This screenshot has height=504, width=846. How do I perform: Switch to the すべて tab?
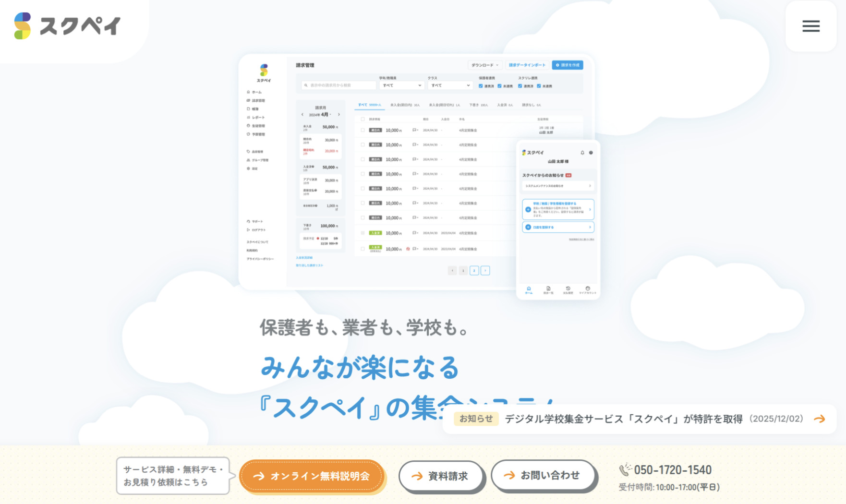tap(369, 105)
